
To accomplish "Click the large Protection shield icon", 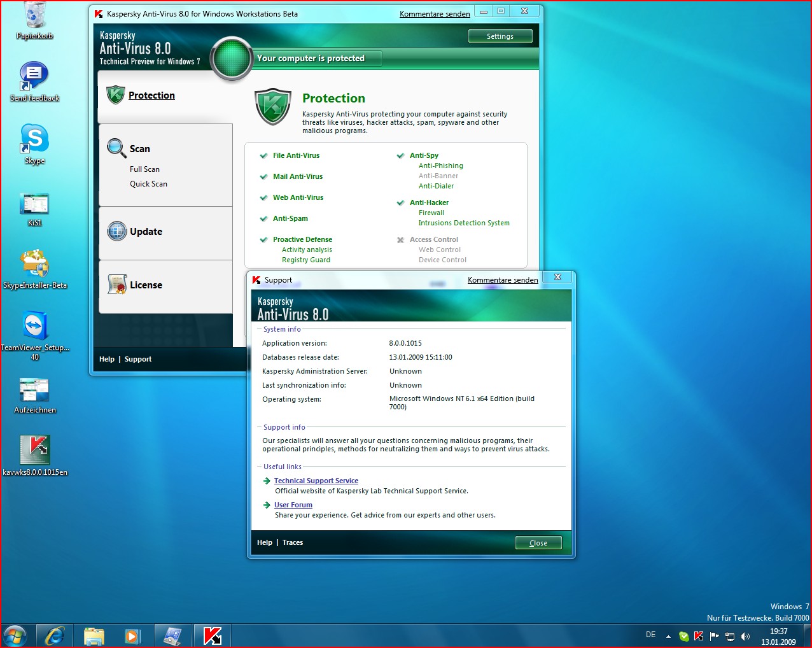I will [273, 107].
